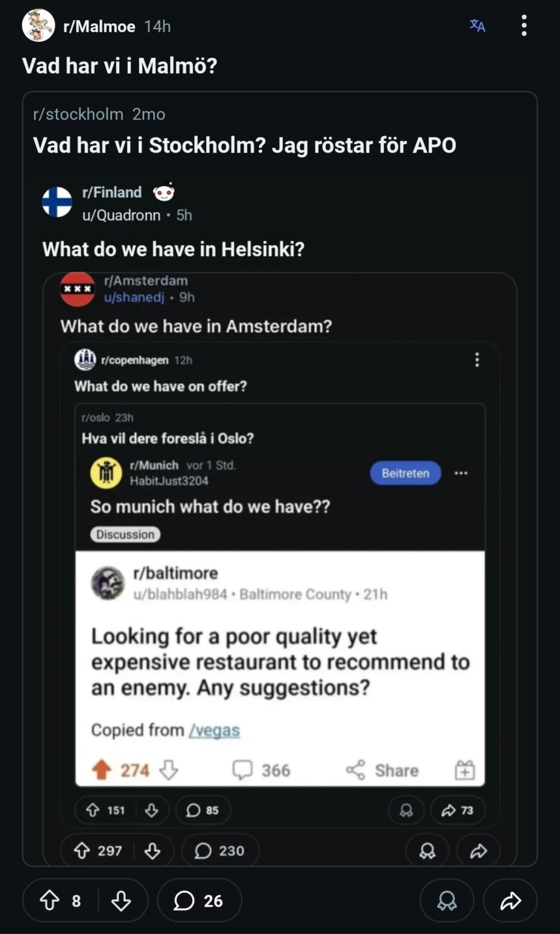This screenshot has height=934, width=560.
Task: Open the r/copenhagen post three-dot menu
Action: pyautogui.click(x=477, y=360)
